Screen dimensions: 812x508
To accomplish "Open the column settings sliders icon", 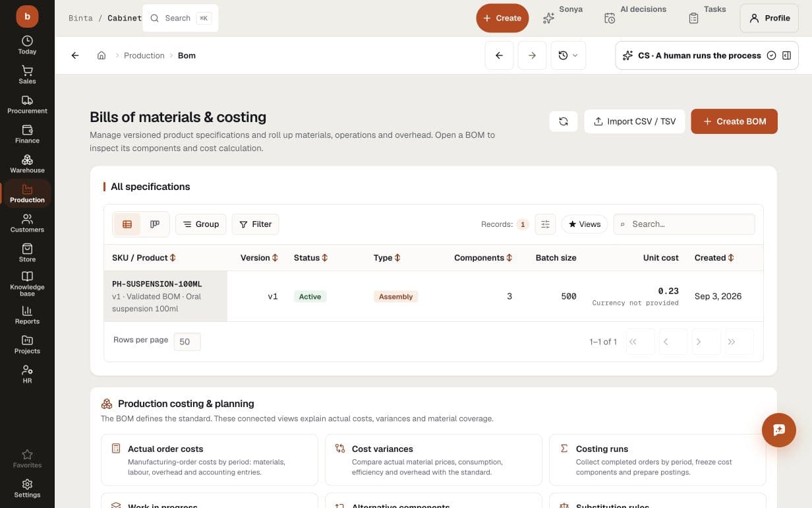I will [x=545, y=224].
